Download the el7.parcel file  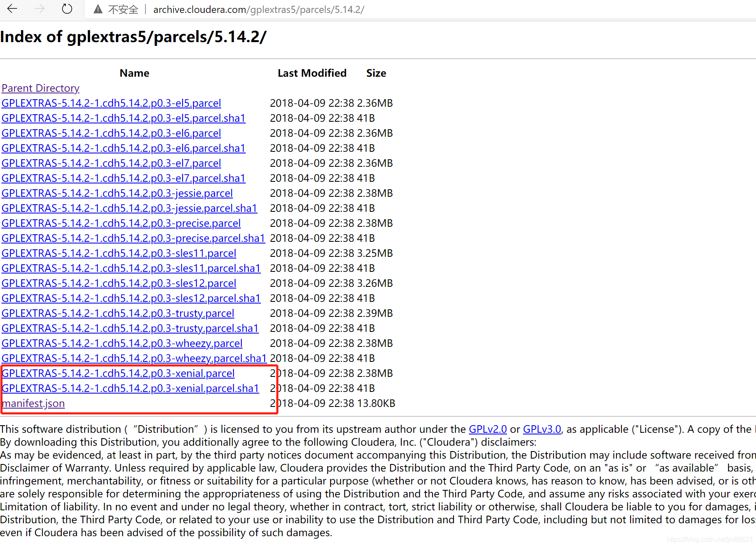pos(111,163)
